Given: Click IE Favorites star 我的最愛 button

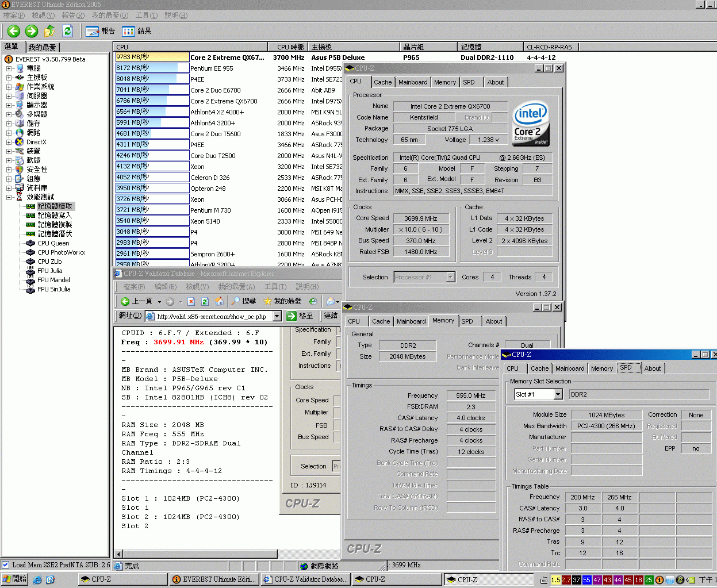Looking at the screenshot, I should click(x=282, y=301).
